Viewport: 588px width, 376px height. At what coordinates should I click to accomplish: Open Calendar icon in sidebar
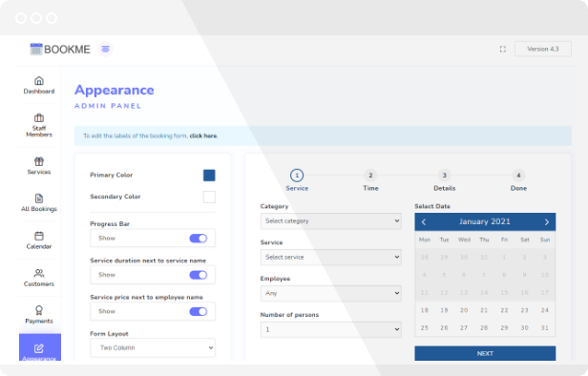tap(39, 236)
